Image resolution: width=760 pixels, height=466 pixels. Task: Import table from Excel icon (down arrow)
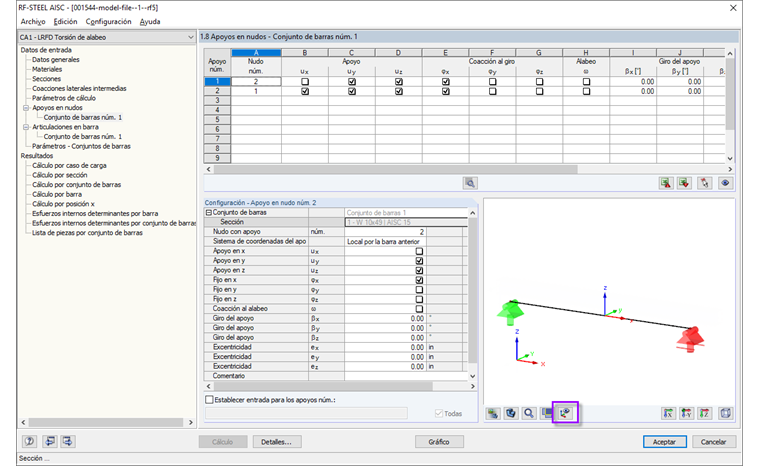tap(684, 183)
